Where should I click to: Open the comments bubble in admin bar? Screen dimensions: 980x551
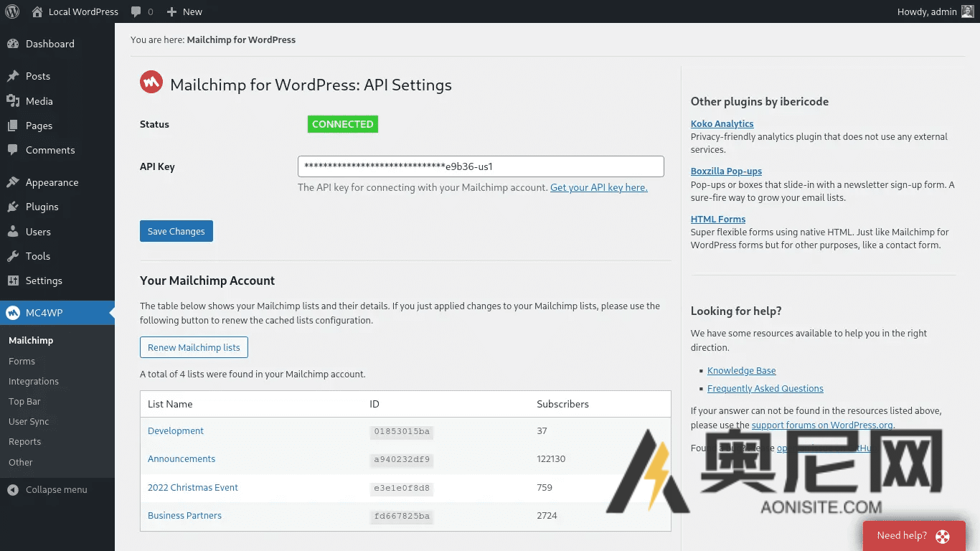[136, 11]
